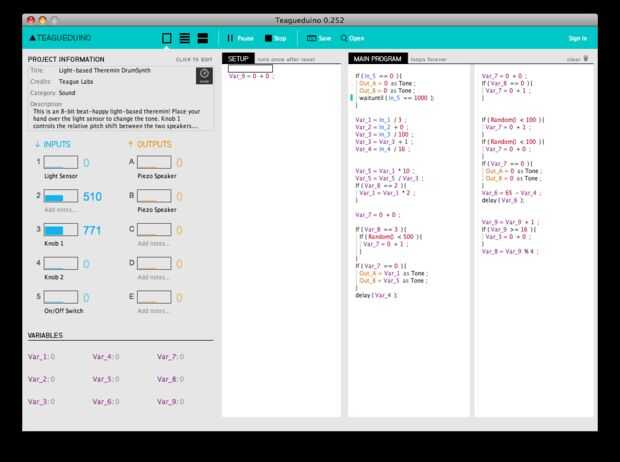
Task: Click 'Add notes...' under Input 2
Action: click(x=59, y=210)
